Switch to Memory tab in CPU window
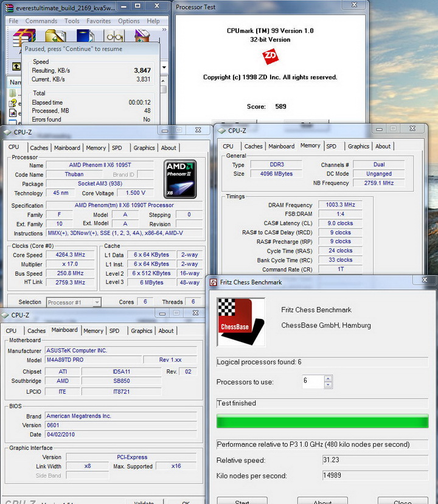Screen dimensions: 438x504 coord(96,148)
